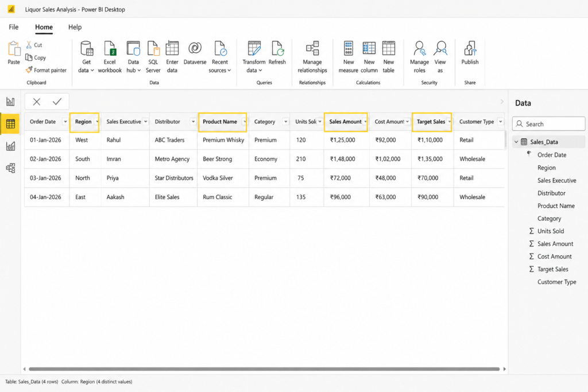Open Manage roles security dialog
This screenshot has height=392, width=588.
[419, 57]
